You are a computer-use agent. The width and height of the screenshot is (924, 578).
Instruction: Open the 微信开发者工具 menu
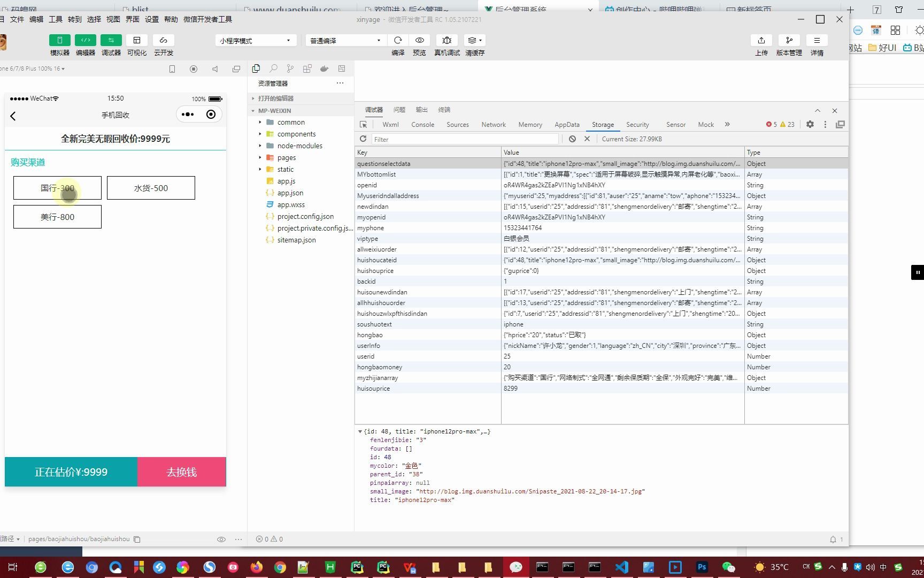pos(207,19)
